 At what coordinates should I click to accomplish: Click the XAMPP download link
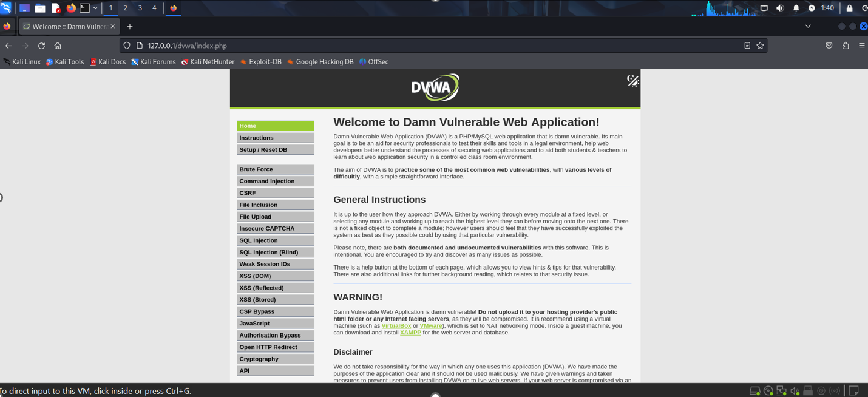(x=410, y=333)
